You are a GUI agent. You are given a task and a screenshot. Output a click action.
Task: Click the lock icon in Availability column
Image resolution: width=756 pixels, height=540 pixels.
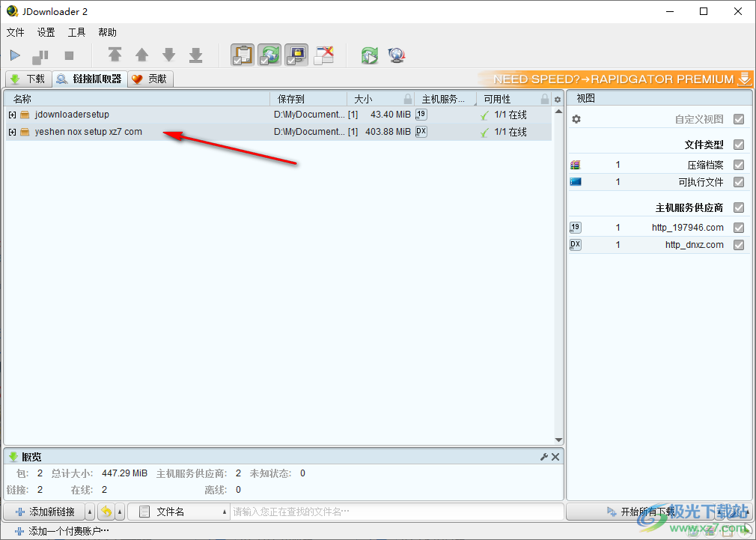pos(545,99)
